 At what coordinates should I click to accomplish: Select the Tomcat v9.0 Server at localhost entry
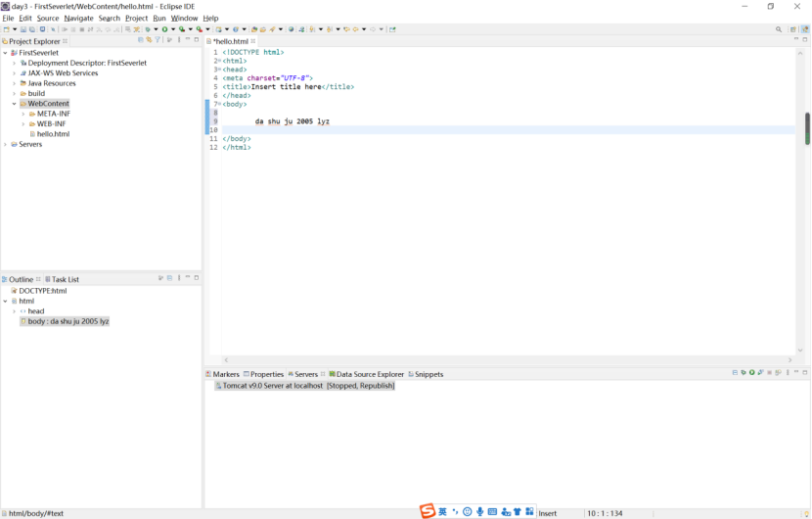305,386
